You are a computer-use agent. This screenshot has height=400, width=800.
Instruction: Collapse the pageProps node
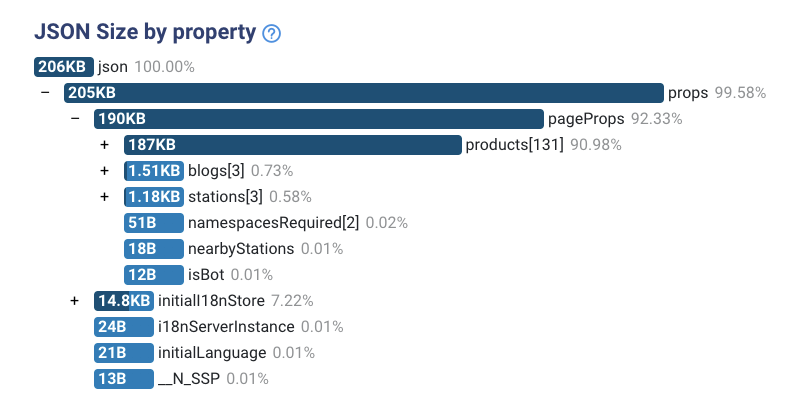[x=76, y=119]
